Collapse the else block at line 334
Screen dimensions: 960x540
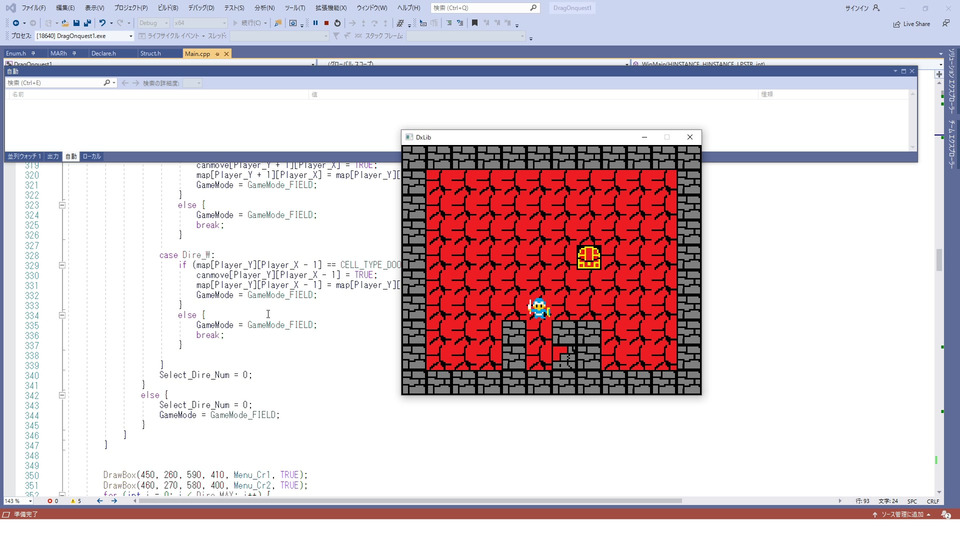point(62,315)
